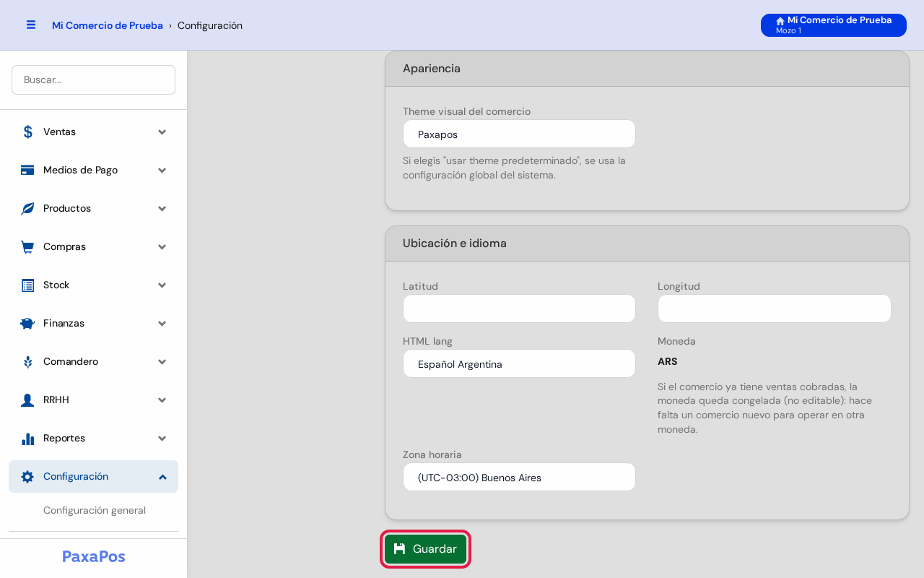Screen dimensions: 924x578
Task: Click the Medios de Pago card icon
Action: click(27, 171)
